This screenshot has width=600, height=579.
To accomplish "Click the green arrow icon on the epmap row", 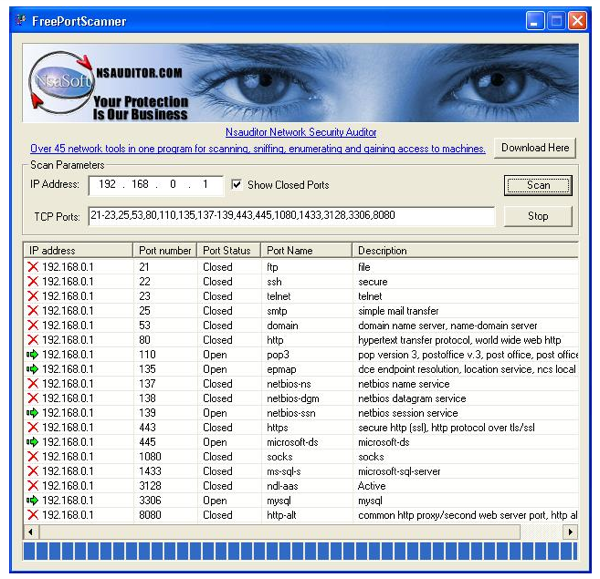I will (33, 369).
